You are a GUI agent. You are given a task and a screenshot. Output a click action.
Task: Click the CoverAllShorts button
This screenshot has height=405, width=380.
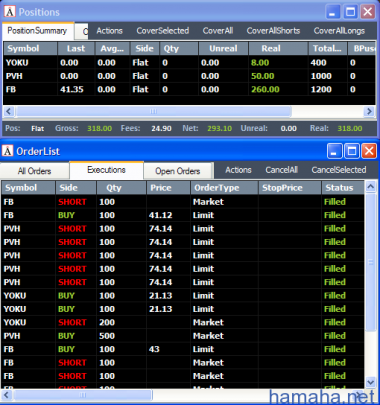273,31
